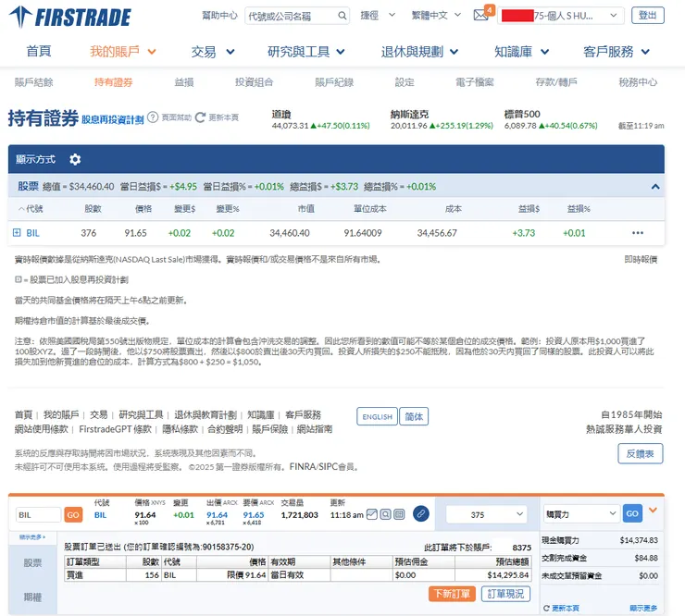The width and height of the screenshot is (685, 616).
Task: Click the blue GO button beside 購買力
Action: (632, 513)
